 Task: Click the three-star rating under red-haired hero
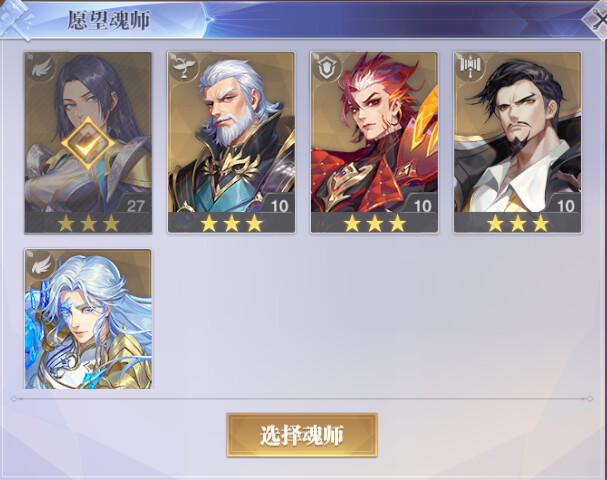(375, 223)
